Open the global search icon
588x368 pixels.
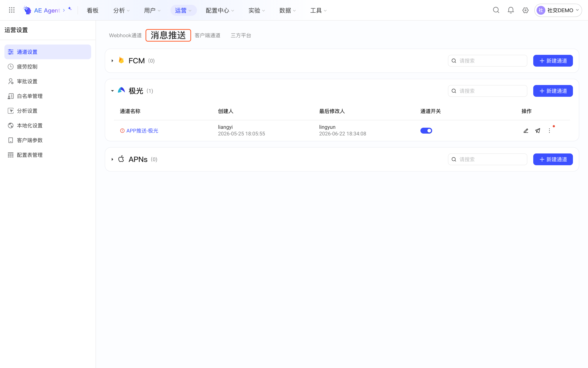point(496,10)
